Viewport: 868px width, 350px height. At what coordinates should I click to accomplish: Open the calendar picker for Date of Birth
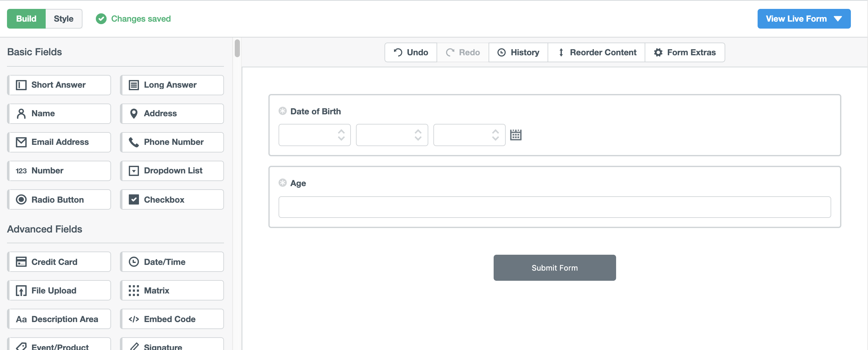point(516,135)
